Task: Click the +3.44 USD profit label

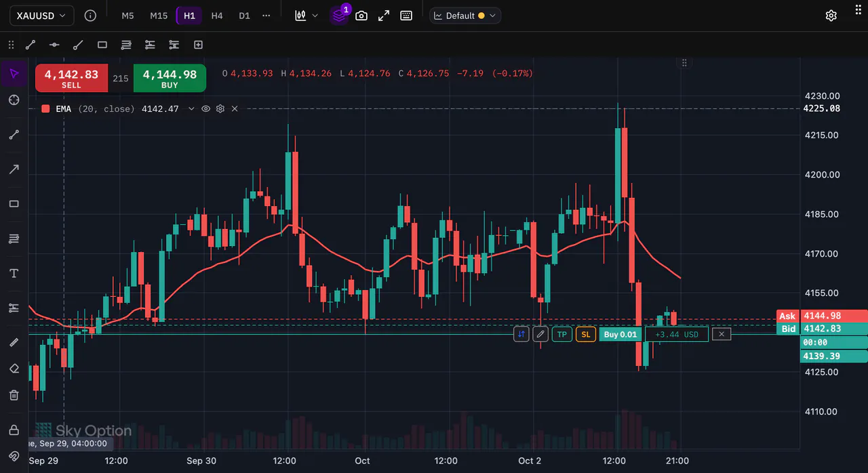Action: tap(677, 334)
